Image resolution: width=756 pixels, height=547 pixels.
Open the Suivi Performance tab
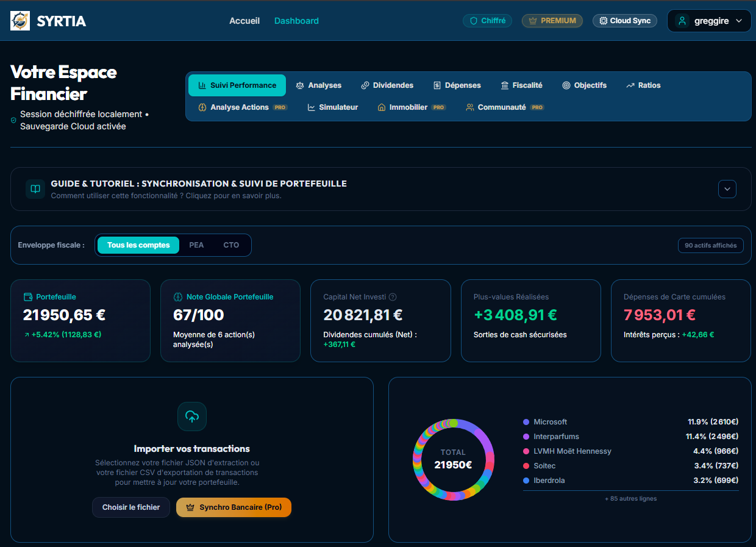(x=237, y=85)
